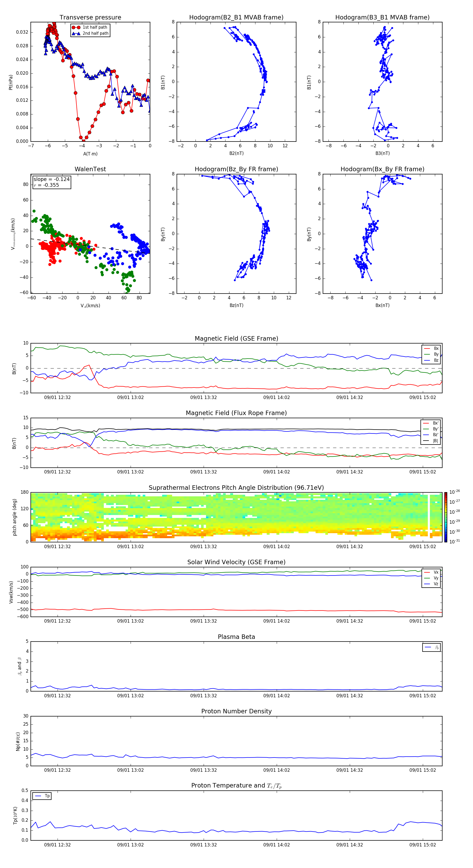Image resolution: width=473 pixels, height=868 pixels.
Task: Click the "Proton Temperature and Te/Tp" title
Action: pyautogui.click(x=236, y=786)
